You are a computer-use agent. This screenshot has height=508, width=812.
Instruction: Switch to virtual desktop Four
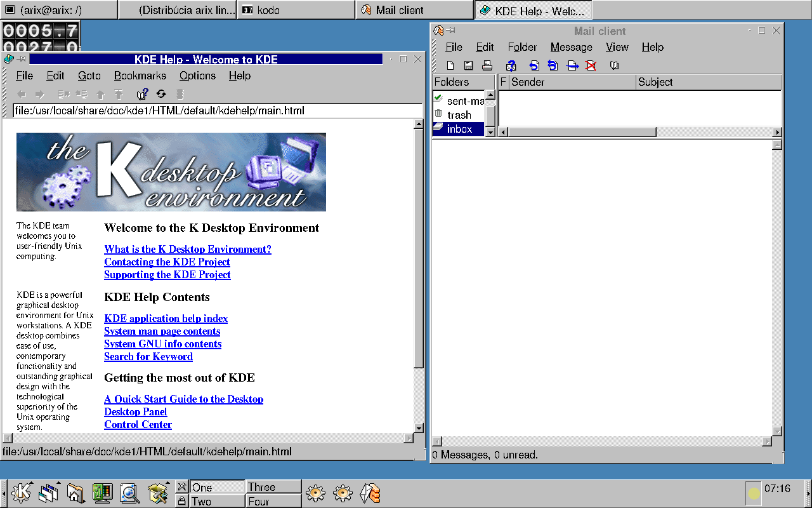pyautogui.click(x=273, y=501)
